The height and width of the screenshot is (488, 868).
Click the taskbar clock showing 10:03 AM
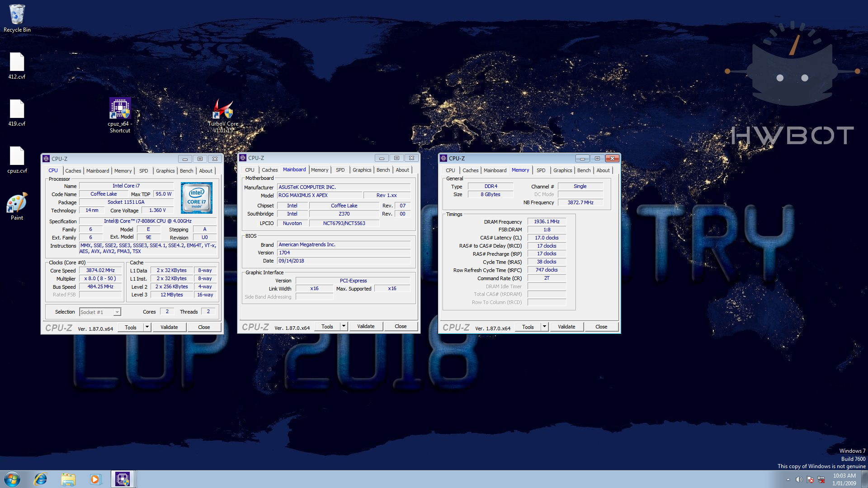[x=844, y=479]
